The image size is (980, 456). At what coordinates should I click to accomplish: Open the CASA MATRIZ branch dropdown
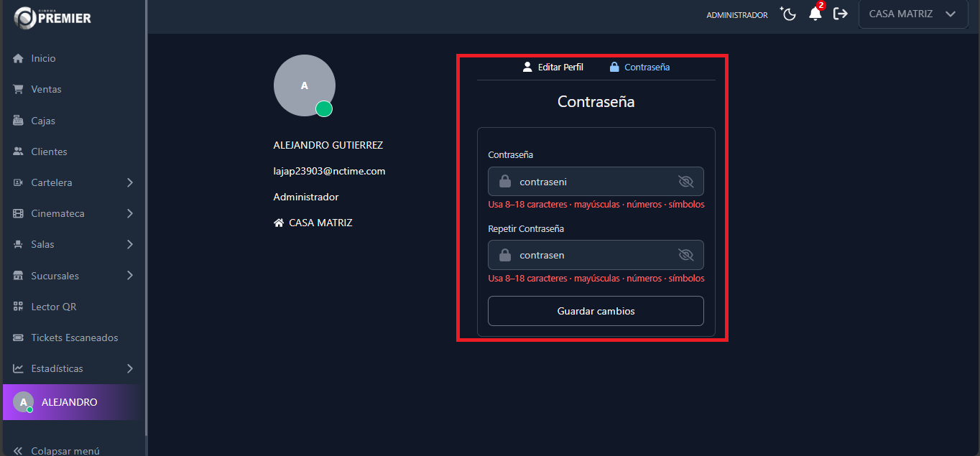pos(912,14)
